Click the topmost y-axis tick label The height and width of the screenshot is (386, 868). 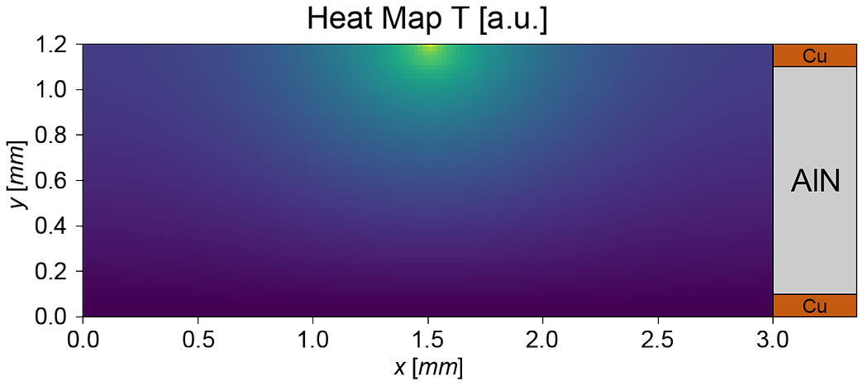50,45
